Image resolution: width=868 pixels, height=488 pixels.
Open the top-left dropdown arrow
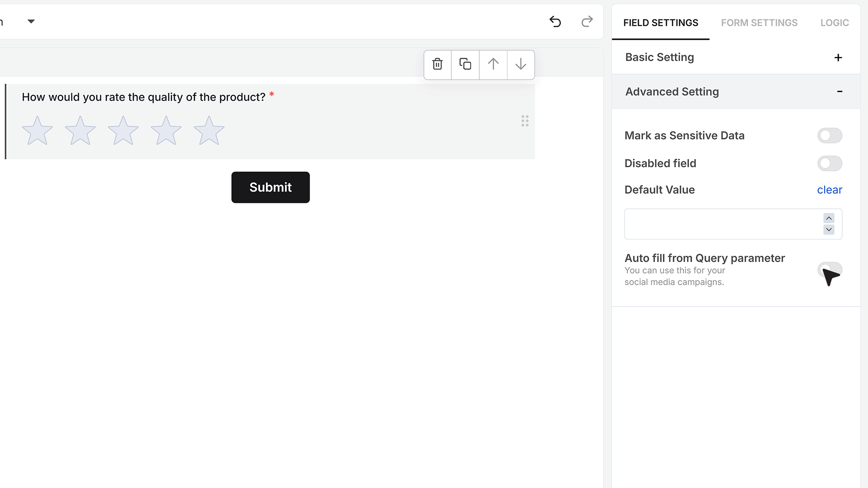(31, 21)
